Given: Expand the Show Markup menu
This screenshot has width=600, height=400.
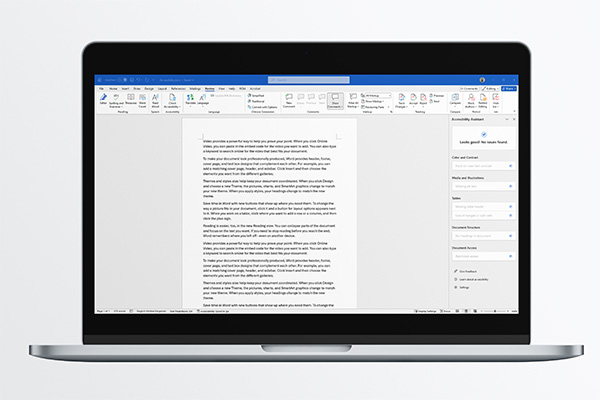Looking at the screenshot, I should pos(372,102).
